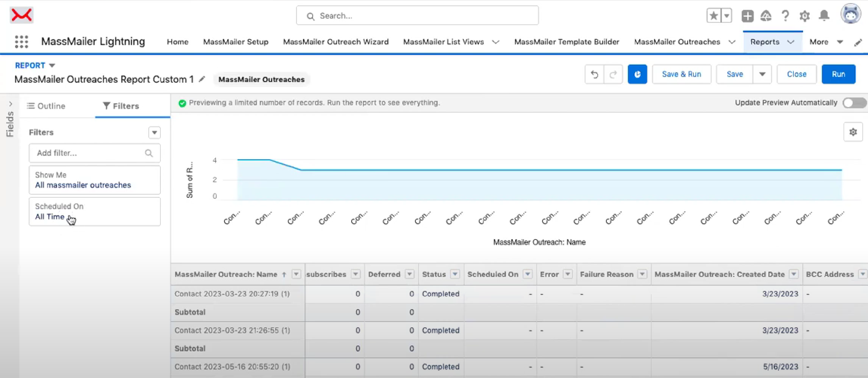Open MassMailer Outreach Wizard tab
This screenshot has width=868, height=378.
tap(336, 42)
